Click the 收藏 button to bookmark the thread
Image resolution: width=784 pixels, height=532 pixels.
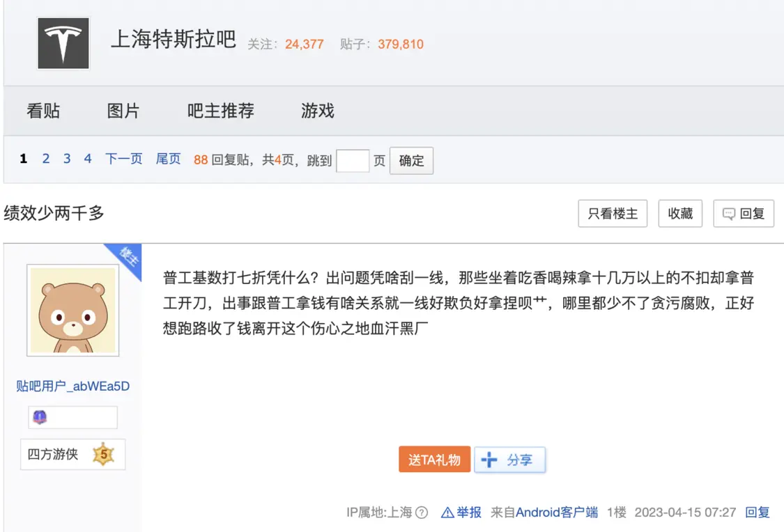pyautogui.click(x=680, y=214)
